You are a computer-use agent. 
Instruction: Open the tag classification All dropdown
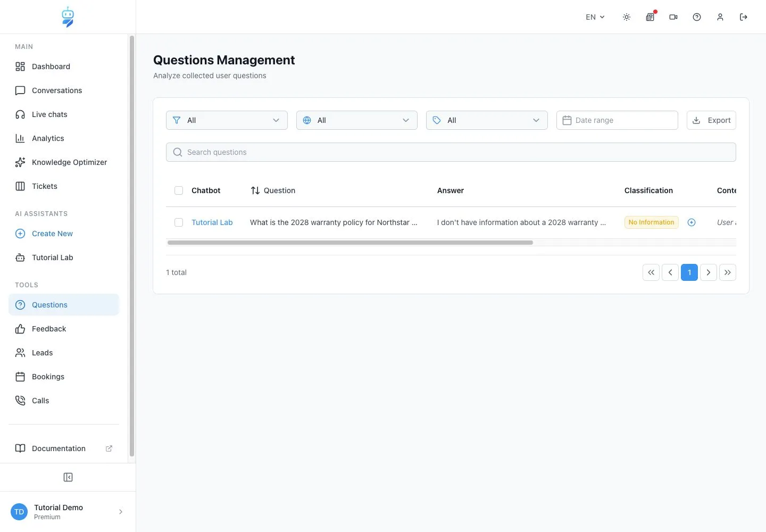487,120
